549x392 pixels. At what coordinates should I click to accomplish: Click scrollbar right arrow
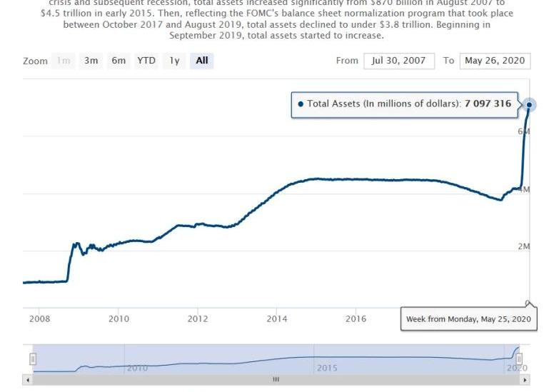(525, 380)
